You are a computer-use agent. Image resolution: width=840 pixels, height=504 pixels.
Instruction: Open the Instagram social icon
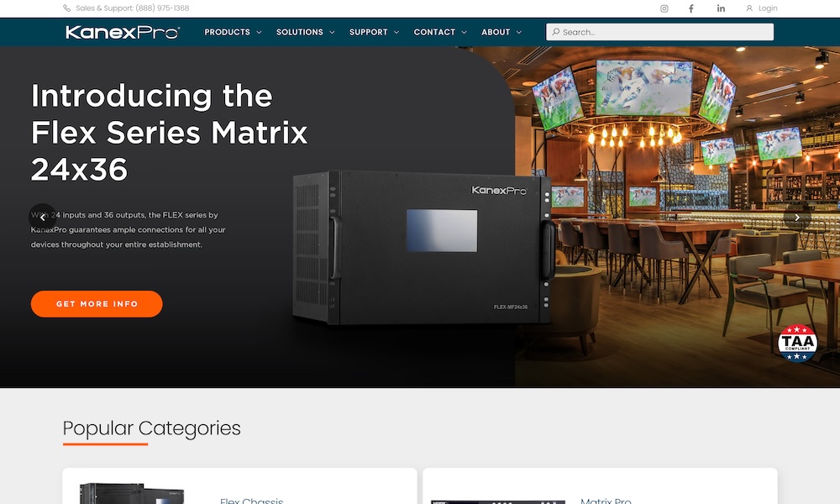pyautogui.click(x=664, y=8)
